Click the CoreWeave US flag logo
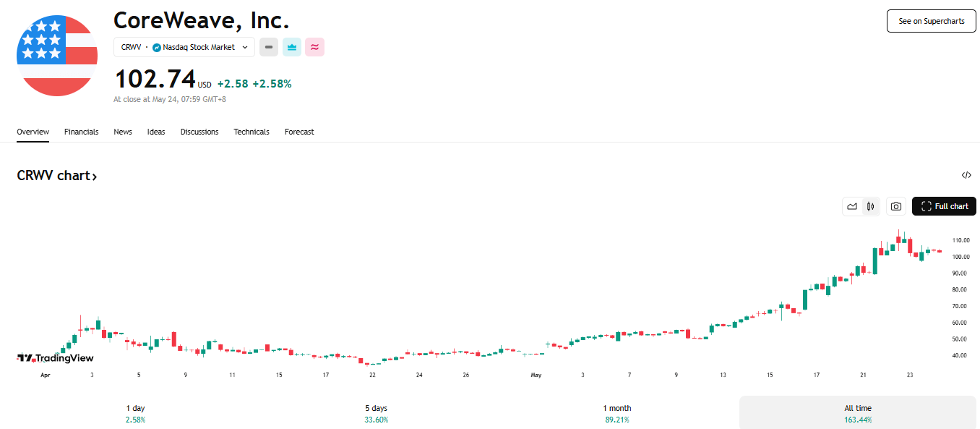Screen dimensions: 980x429 tap(57, 56)
